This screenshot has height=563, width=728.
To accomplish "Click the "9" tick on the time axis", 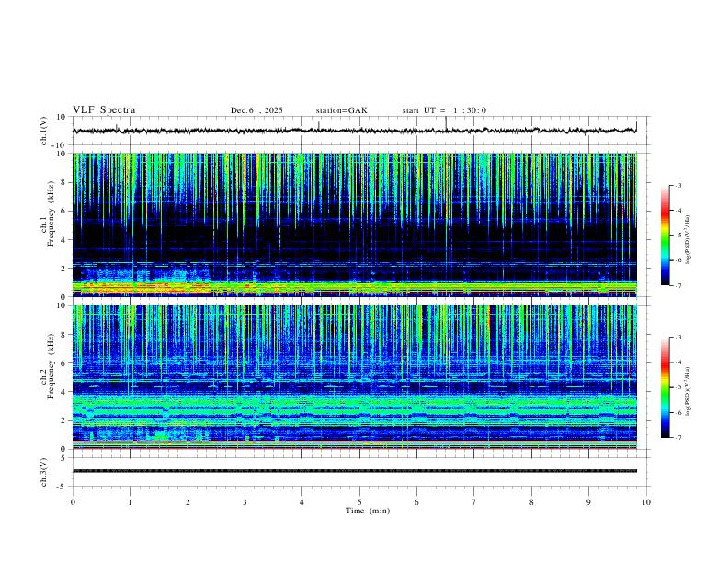I will [x=588, y=502].
